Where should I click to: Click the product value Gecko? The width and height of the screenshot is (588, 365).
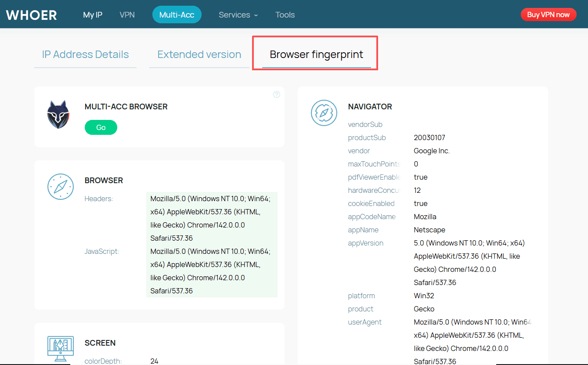coord(424,309)
